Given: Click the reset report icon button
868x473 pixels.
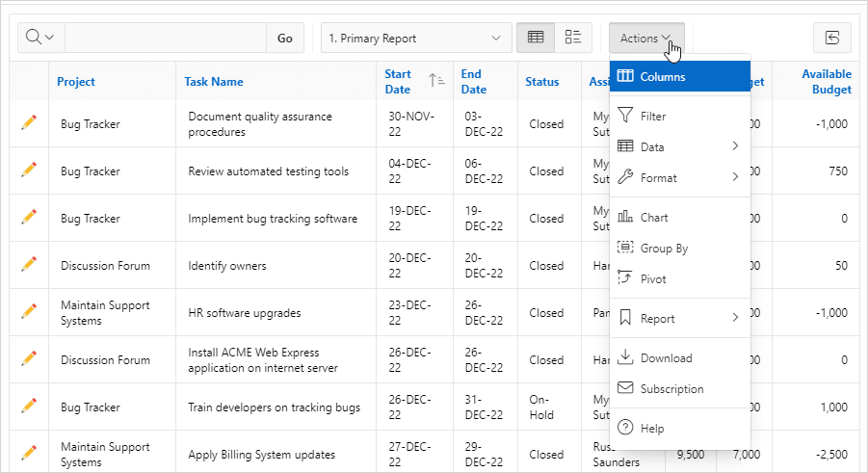Looking at the screenshot, I should coord(832,38).
